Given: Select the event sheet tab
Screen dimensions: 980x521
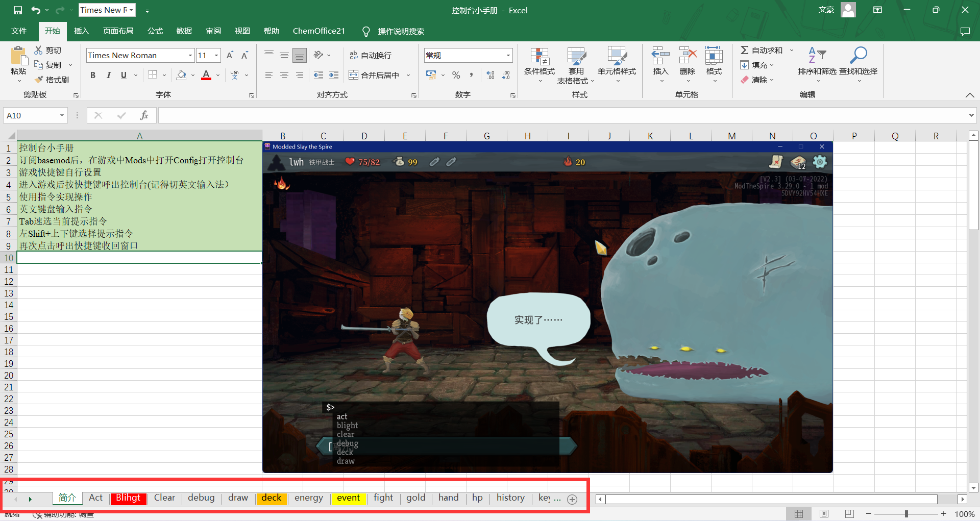Looking at the screenshot, I should tap(349, 498).
